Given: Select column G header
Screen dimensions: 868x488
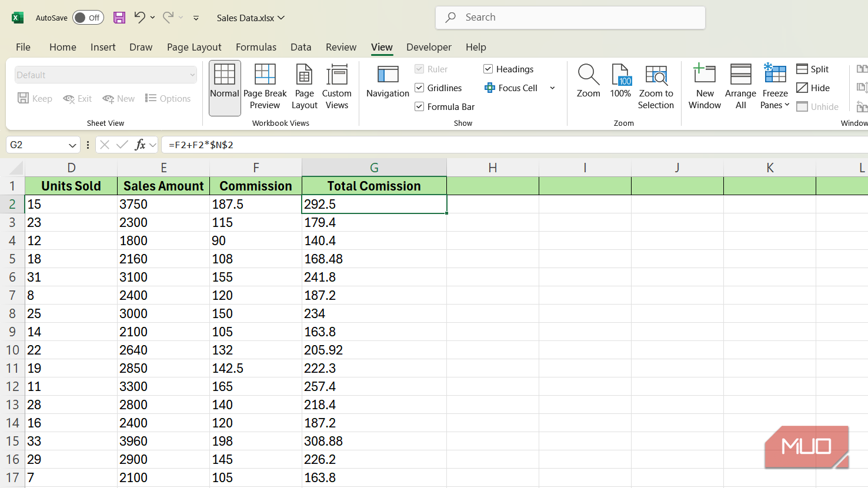Looking at the screenshot, I should coord(374,168).
